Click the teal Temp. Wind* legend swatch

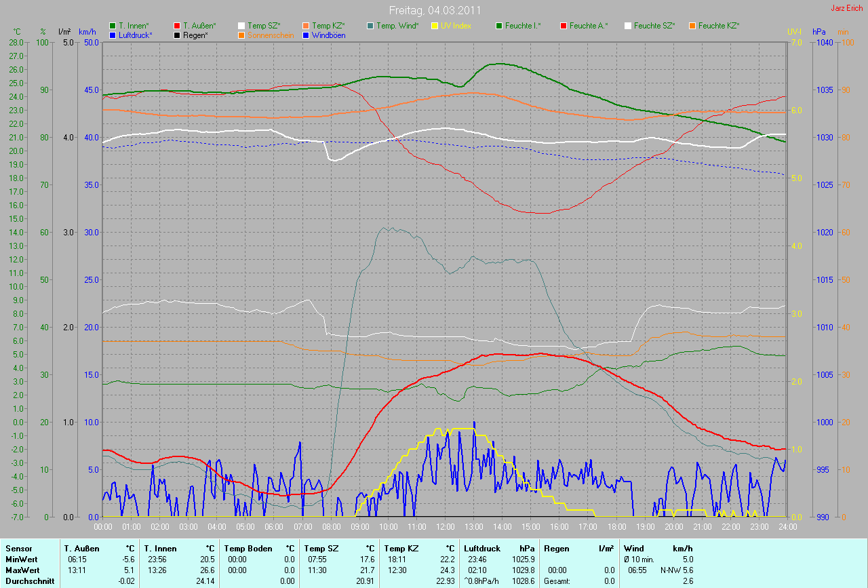370,26
